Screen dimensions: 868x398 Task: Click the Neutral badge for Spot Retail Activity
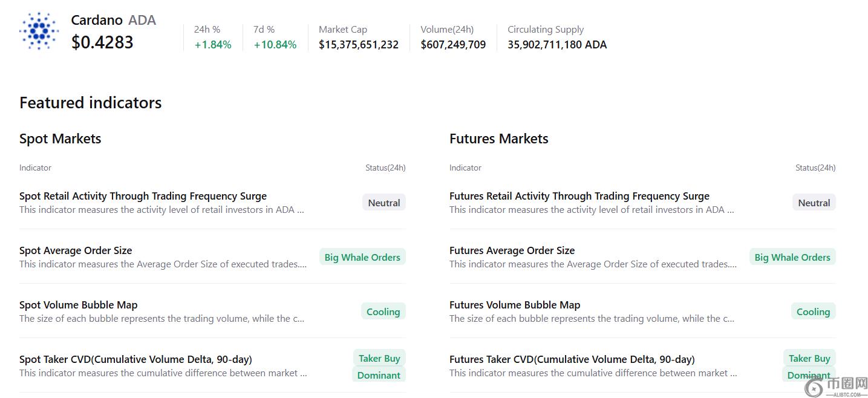tap(383, 203)
